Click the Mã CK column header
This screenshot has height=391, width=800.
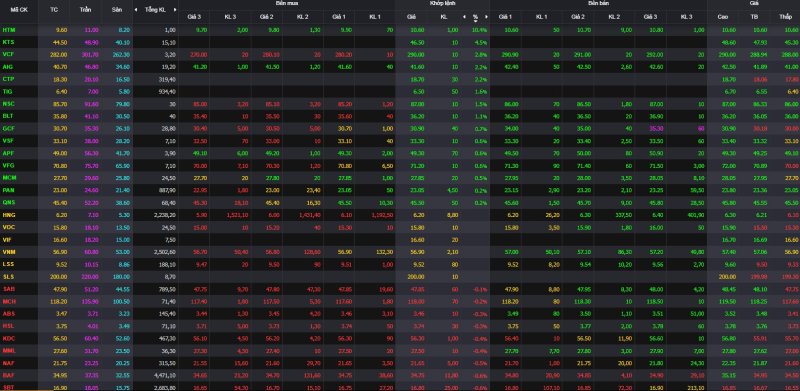click(x=18, y=10)
